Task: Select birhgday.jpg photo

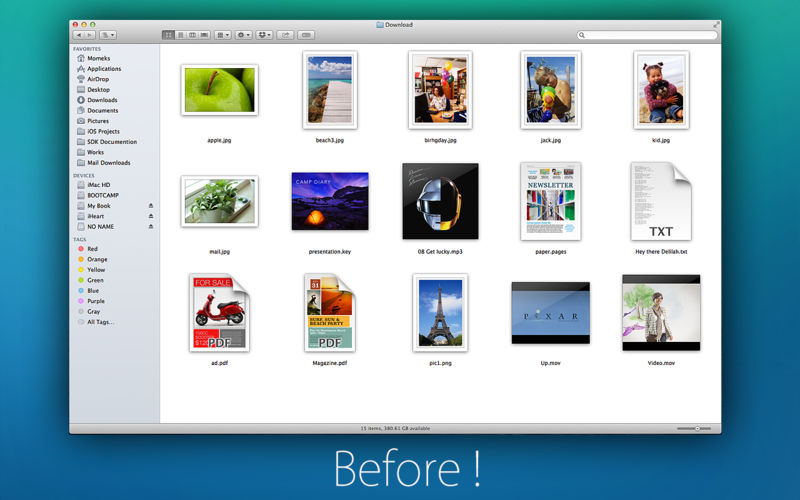Action: click(x=440, y=90)
